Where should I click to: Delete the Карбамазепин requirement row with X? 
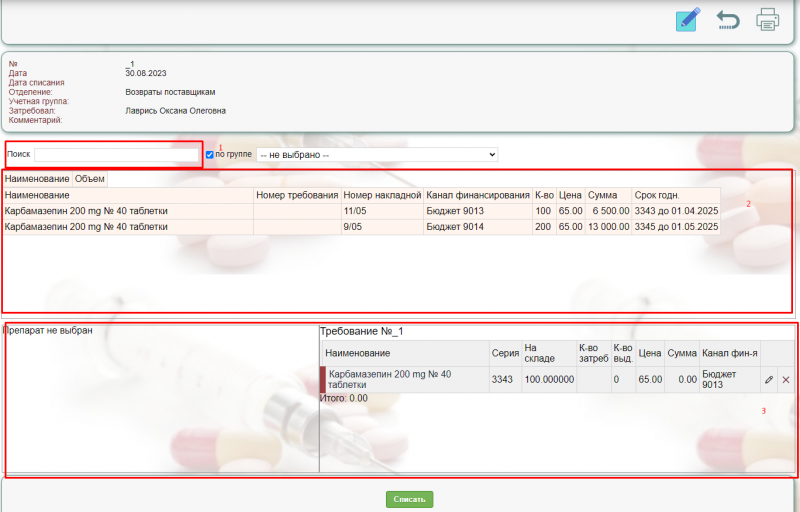point(785,380)
